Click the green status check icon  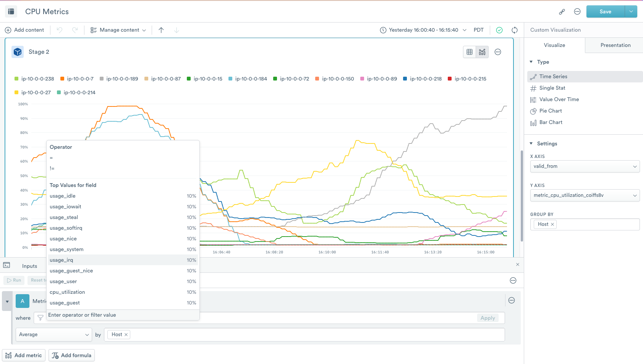coord(499,30)
